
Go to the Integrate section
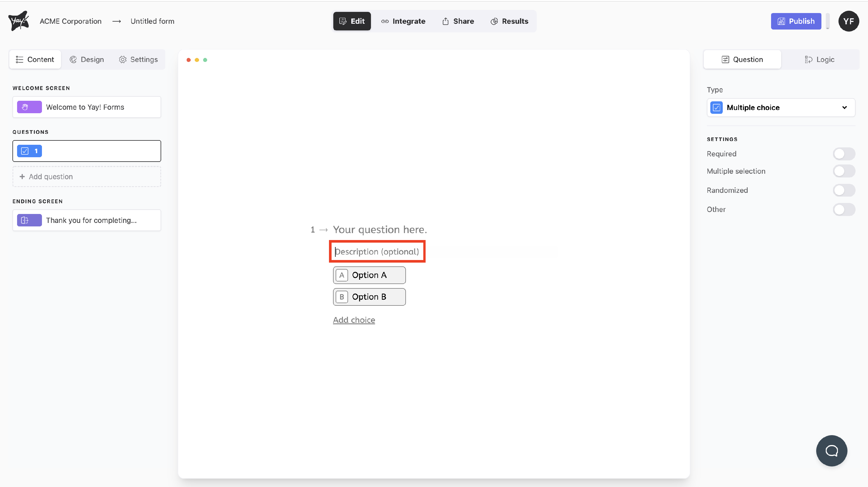[x=403, y=21]
